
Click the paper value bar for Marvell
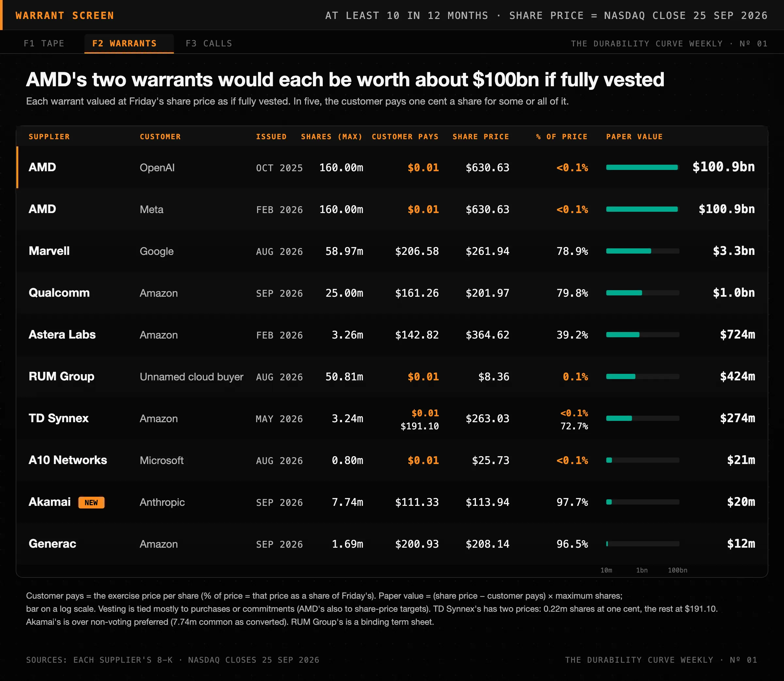point(643,251)
